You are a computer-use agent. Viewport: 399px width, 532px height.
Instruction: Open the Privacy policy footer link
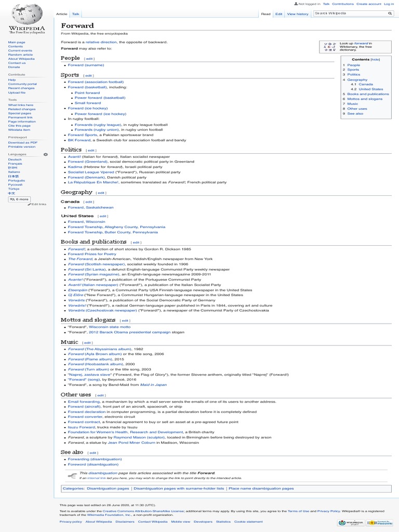pyautogui.click(x=71, y=522)
